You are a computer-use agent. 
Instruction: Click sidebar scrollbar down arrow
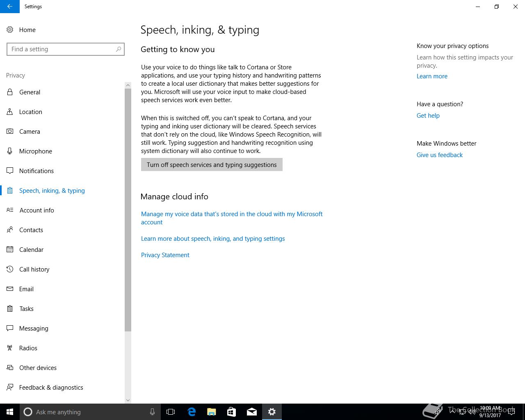128,400
